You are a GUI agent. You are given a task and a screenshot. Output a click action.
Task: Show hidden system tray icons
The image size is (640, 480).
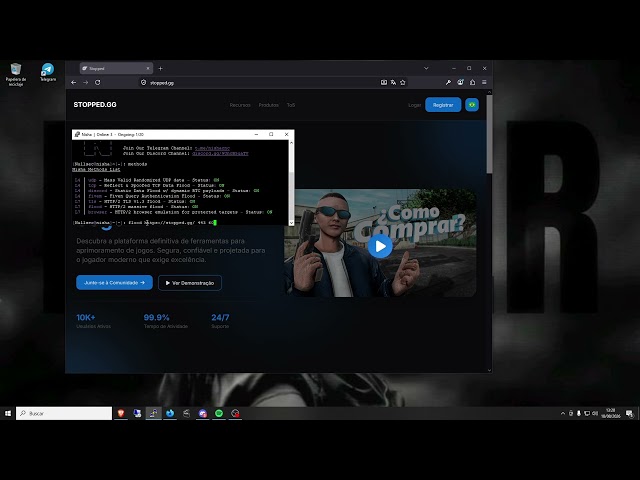tap(563, 413)
